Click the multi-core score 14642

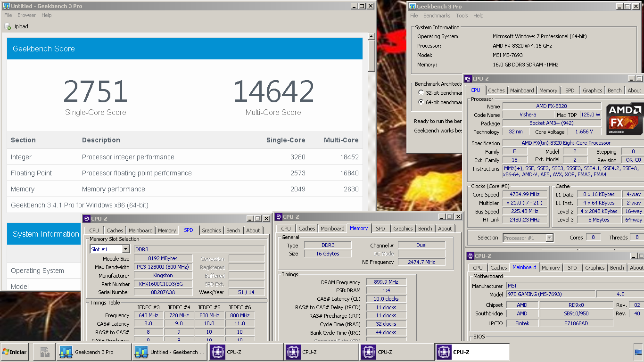tap(273, 92)
